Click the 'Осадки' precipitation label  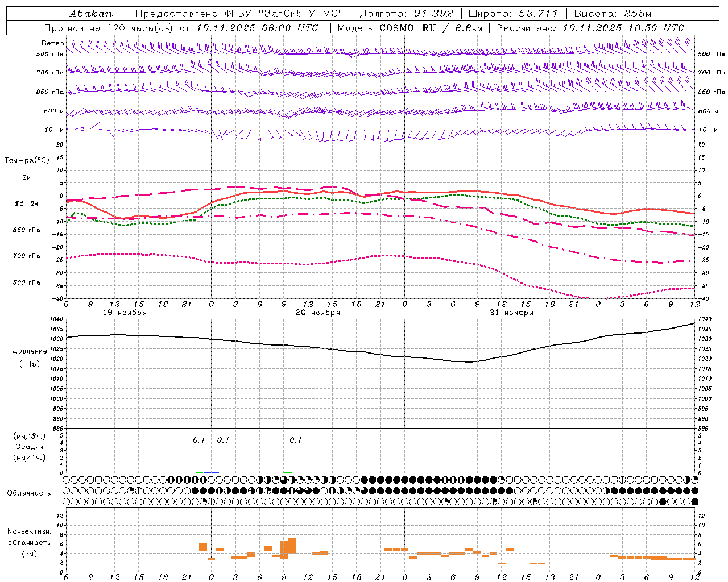(x=30, y=447)
